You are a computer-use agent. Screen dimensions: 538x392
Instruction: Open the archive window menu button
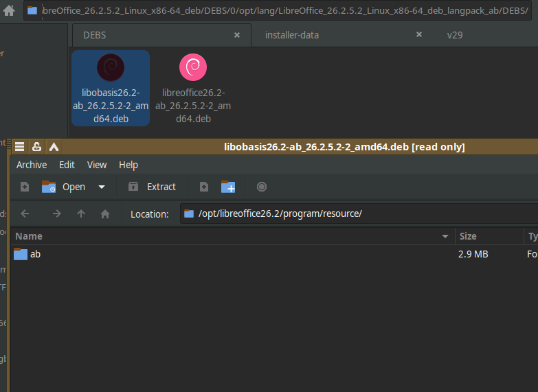click(x=19, y=147)
